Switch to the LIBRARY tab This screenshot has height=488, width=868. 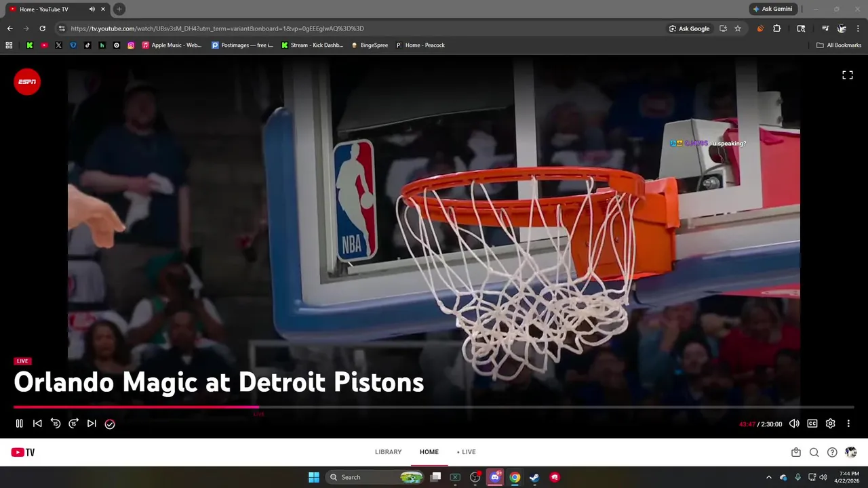point(388,452)
